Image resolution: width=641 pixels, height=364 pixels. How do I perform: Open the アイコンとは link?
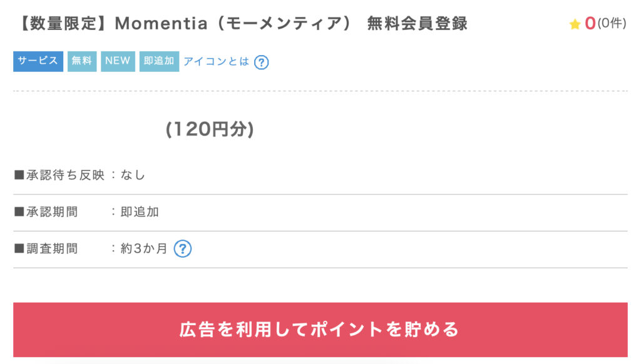coord(216,61)
